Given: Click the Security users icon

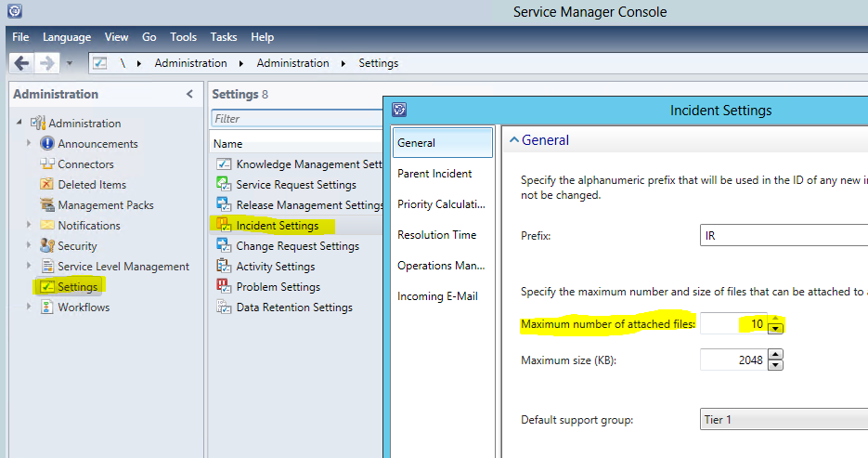Looking at the screenshot, I should point(47,246).
